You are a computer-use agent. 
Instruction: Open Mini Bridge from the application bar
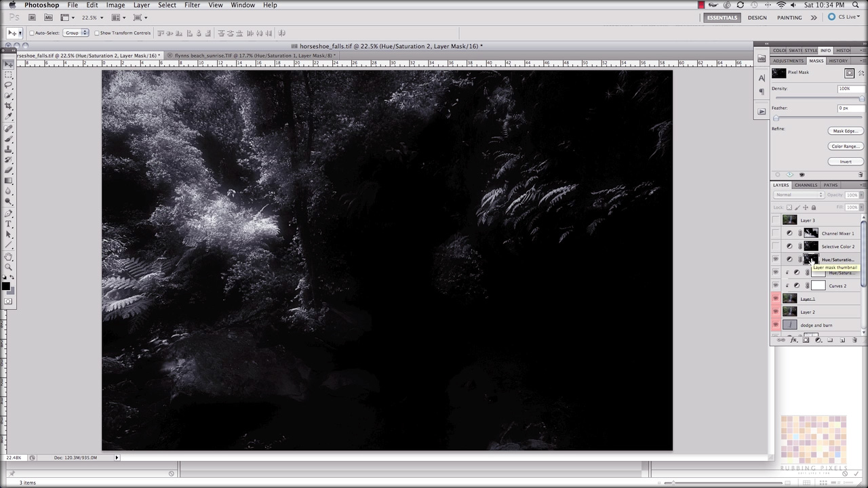(x=49, y=18)
